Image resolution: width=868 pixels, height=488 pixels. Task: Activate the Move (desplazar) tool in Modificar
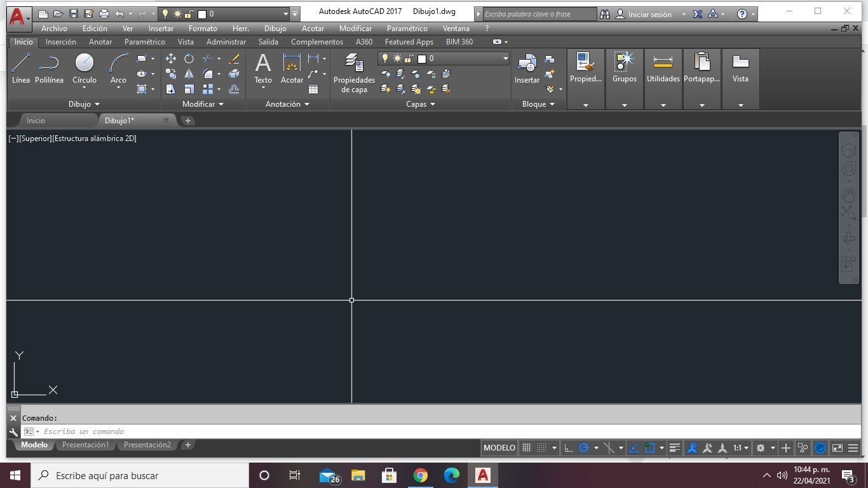[171, 58]
